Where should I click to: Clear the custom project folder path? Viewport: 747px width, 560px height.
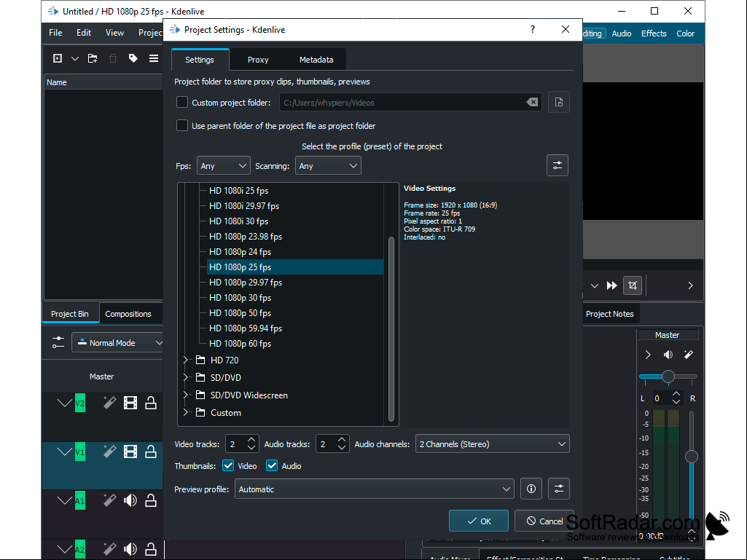pos(532,103)
